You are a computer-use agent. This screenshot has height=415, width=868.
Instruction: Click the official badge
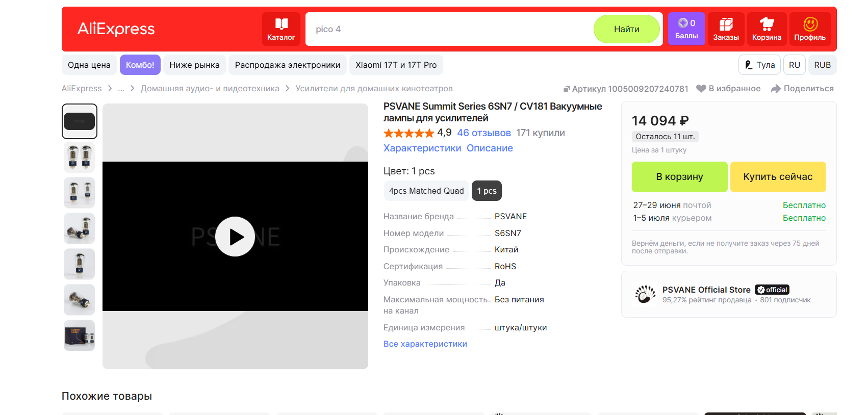[x=772, y=290]
